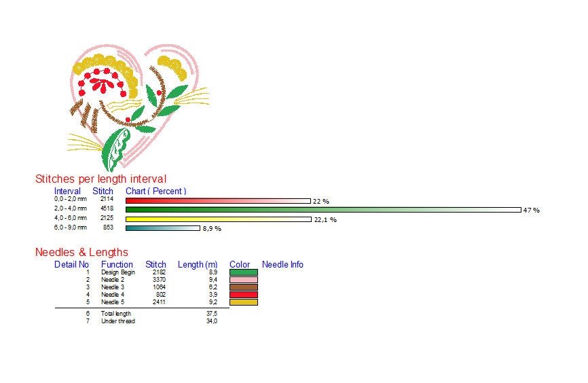Click stitch value '1064'

159,287
